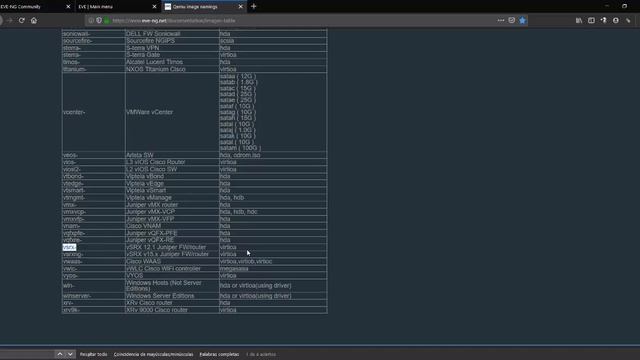Click Alcatel Lucent Timos cell
This screenshot has width=640, height=360.
coord(172,62)
